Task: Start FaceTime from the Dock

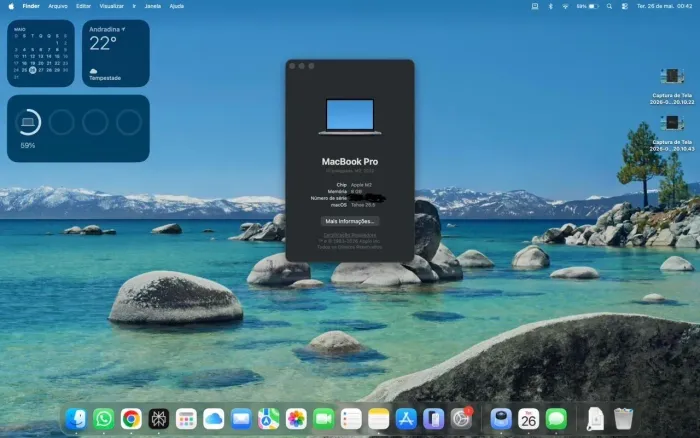Action: coord(324,419)
